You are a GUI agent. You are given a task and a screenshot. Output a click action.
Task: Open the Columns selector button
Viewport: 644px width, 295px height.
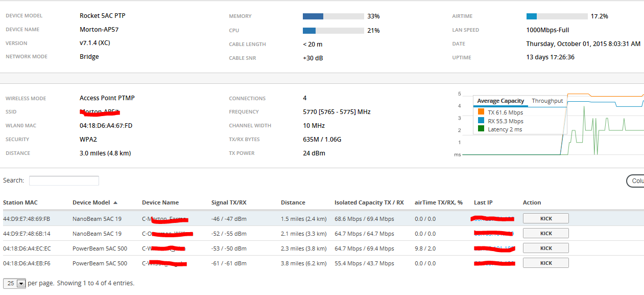(635, 181)
